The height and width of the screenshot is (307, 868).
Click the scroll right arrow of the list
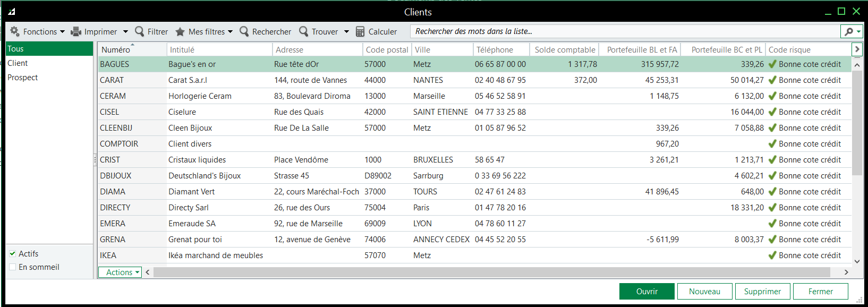click(x=846, y=272)
